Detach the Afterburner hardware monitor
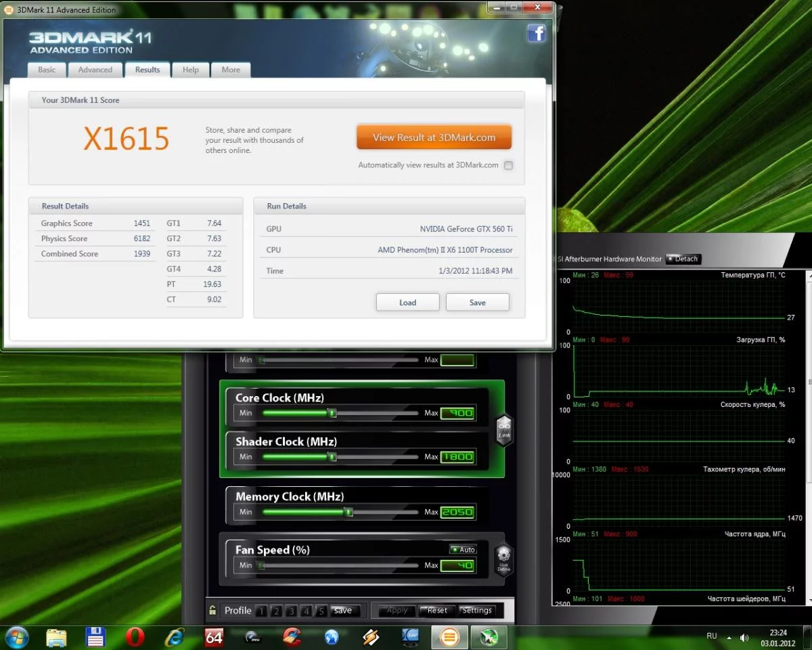 pos(683,259)
